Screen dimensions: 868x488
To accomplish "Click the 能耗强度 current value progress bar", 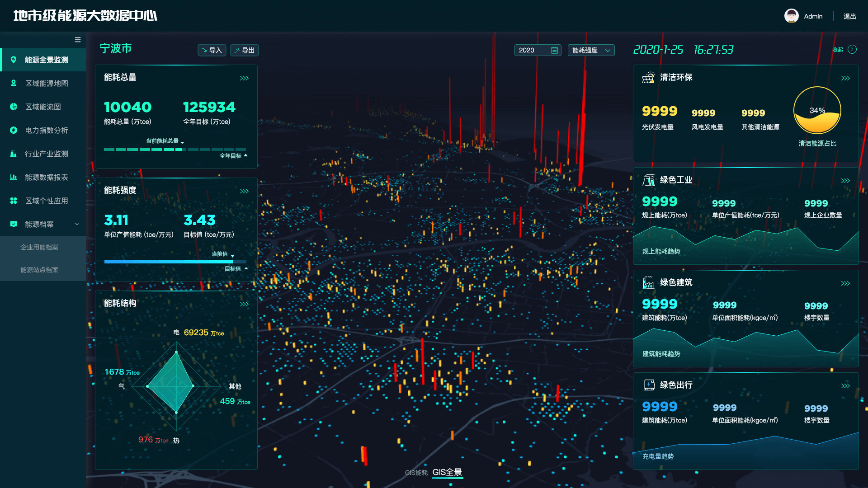I will click(x=169, y=262).
